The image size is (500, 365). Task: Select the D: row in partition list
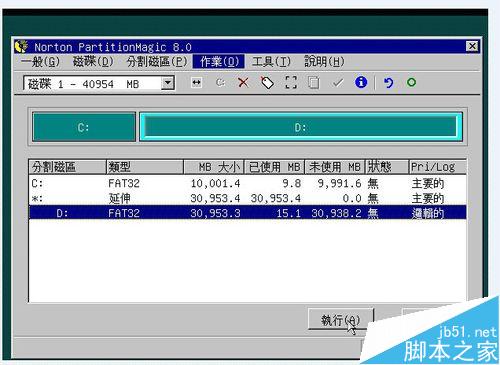click(247, 213)
